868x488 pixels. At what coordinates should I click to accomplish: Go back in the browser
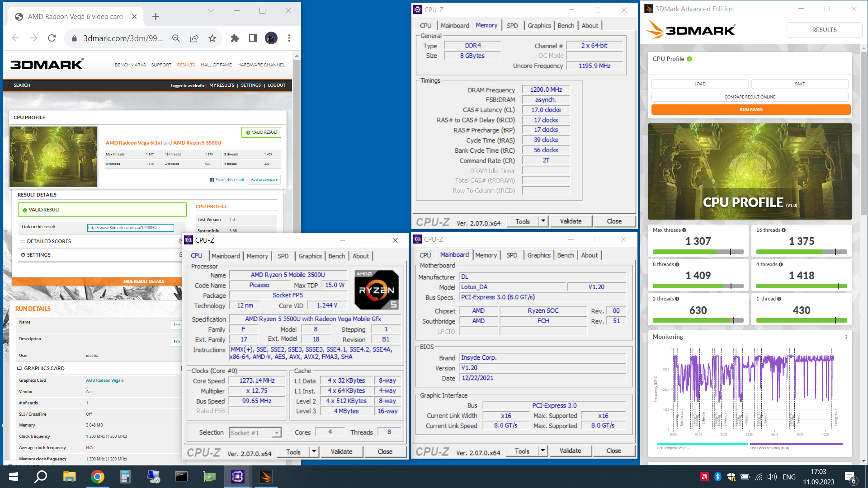tap(15, 38)
